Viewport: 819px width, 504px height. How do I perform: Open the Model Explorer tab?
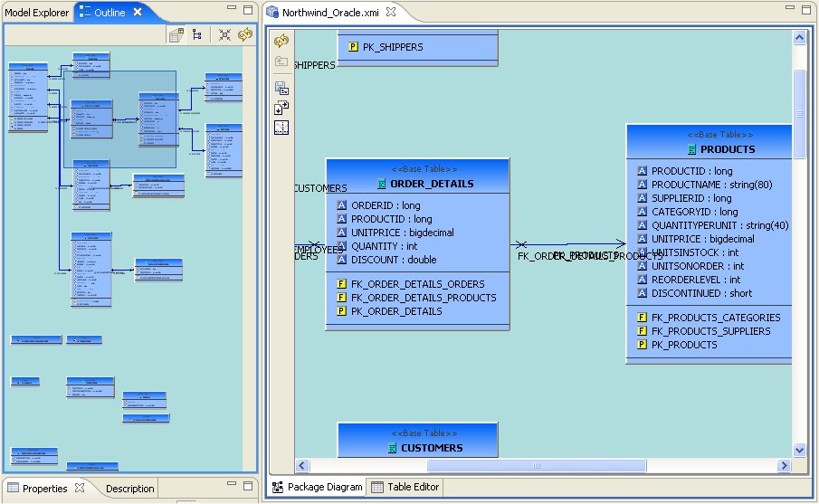36,13
